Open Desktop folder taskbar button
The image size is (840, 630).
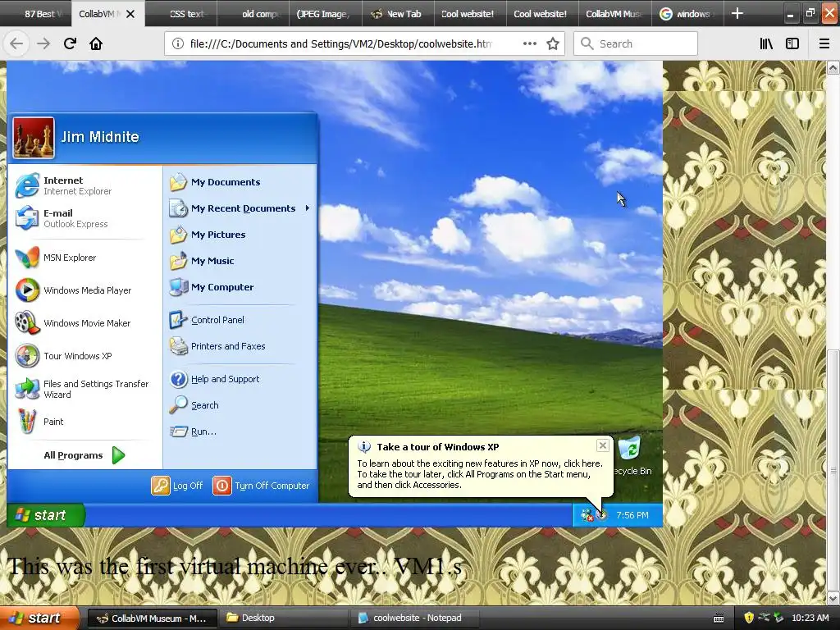[x=283, y=619]
